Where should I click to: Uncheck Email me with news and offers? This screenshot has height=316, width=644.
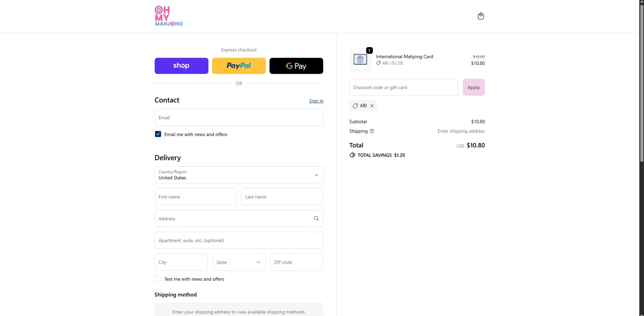pos(158,134)
